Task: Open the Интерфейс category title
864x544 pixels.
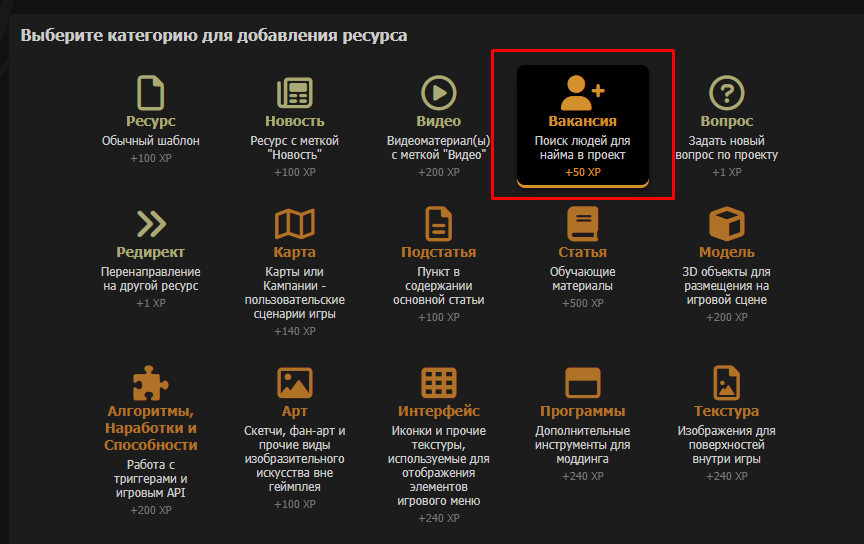Action: click(439, 411)
